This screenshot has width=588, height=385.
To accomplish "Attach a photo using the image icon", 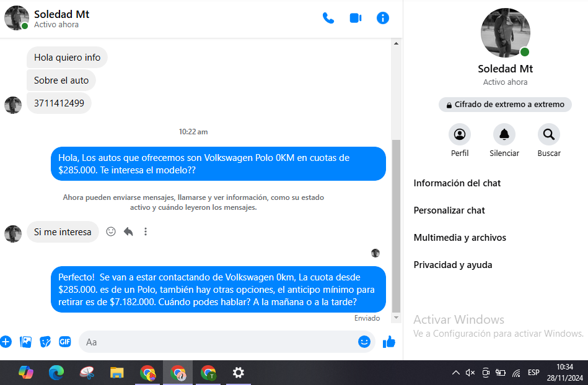I will [x=25, y=342].
